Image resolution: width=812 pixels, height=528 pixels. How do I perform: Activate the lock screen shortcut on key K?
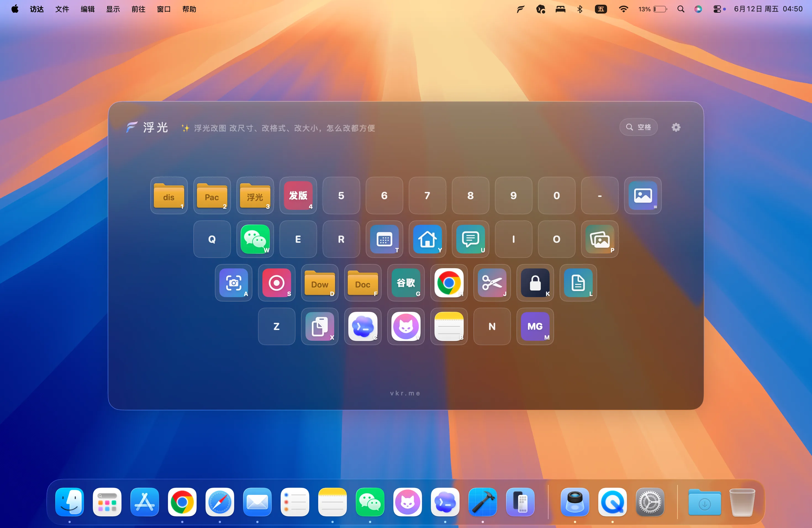(x=535, y=283)
